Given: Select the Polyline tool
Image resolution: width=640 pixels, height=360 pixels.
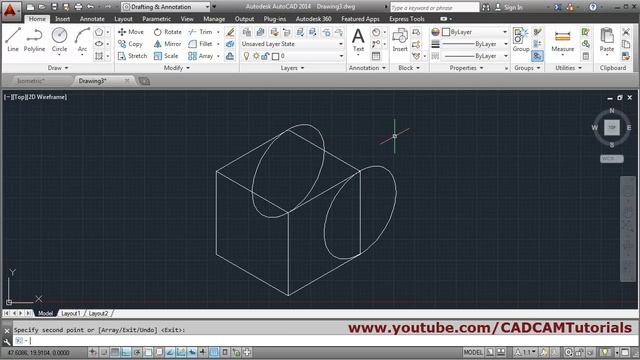Looking at the screenshot, I should (x=34, y=40).
